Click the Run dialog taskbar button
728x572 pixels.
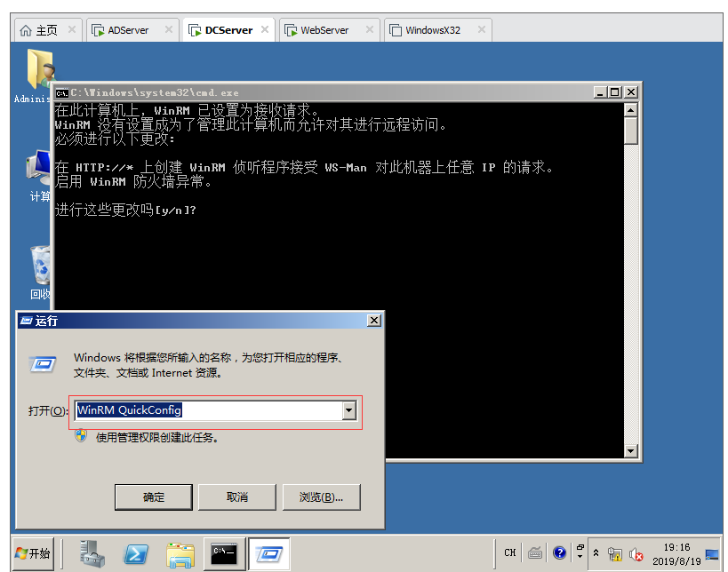pyautogui.click(x=268, y=553)
